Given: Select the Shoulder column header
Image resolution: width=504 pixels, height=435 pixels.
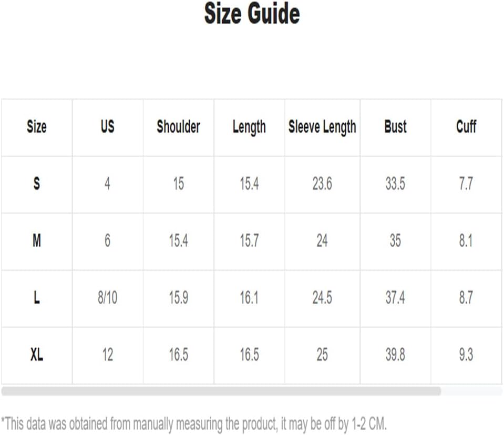Looking at the screenshot, I should [x=178, y=126].
